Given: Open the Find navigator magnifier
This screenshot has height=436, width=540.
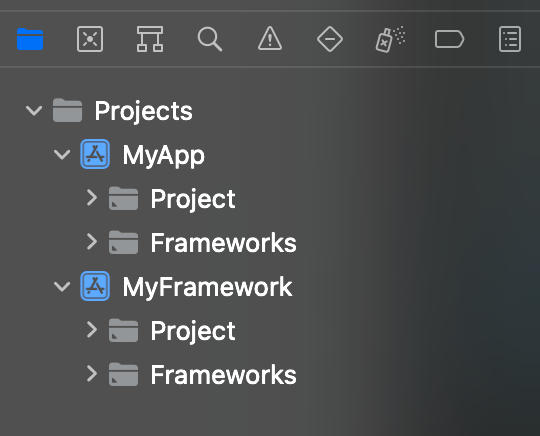Looking at the screenshot, I should (x=210, y=39).
